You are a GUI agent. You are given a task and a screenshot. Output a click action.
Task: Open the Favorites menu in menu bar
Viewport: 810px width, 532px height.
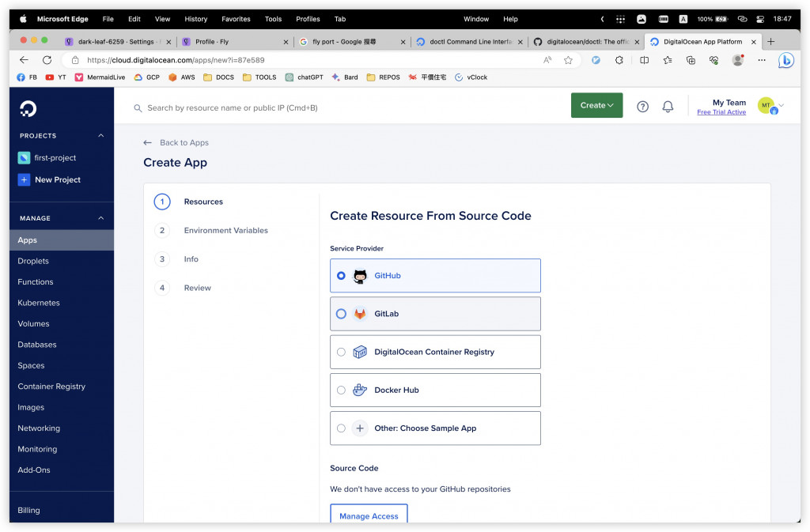(x=236, y=19)
